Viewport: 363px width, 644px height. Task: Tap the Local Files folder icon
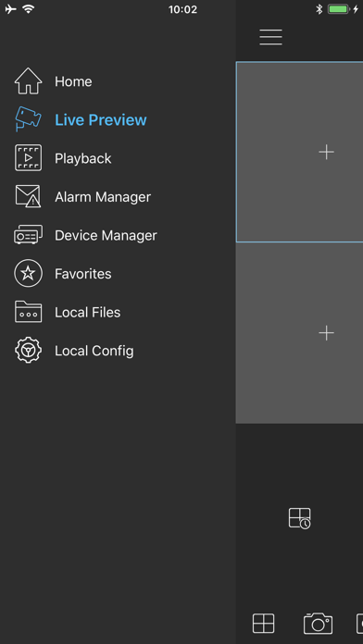pos(29,311)
